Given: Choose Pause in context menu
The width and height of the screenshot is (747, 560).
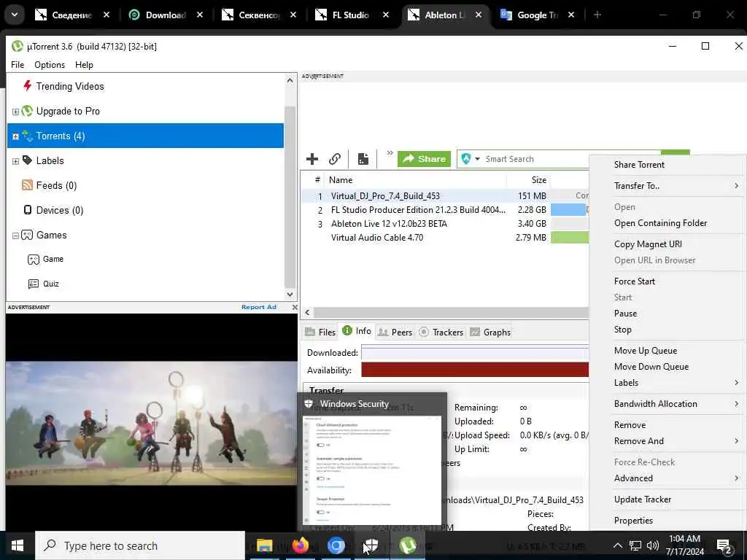Looking at the screenshot, I should tap(625, 314).
